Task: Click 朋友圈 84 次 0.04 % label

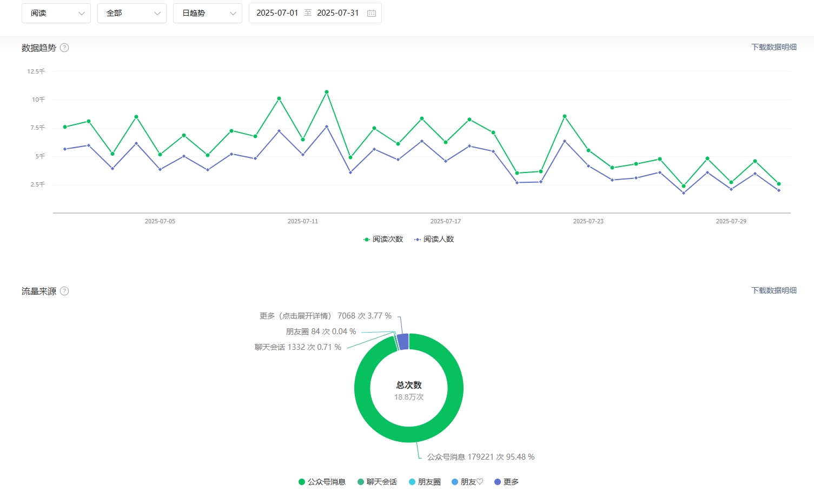Action: click(x=321, y=331)
